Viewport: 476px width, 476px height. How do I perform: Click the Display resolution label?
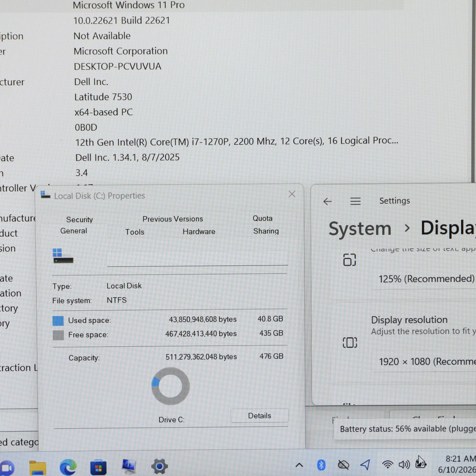click(409, 320)
